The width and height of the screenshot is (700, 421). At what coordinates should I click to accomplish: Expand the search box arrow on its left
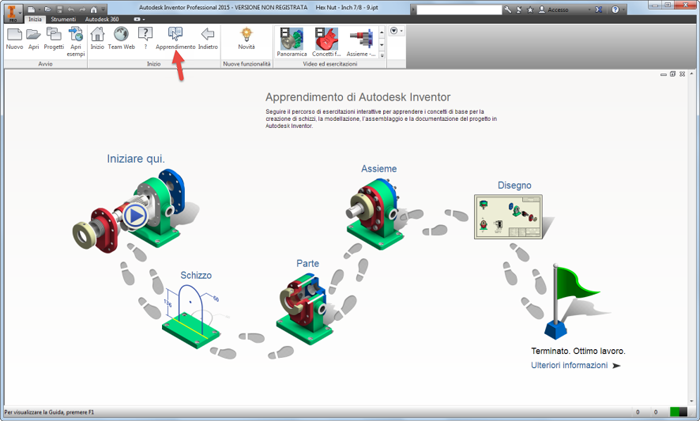pos(413,10)
